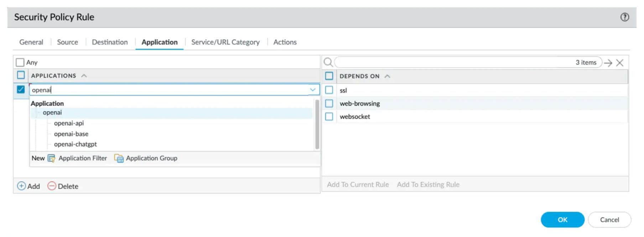644x237 pixels.
Task: Open the help question mark icon
Action: pos(624,17)
